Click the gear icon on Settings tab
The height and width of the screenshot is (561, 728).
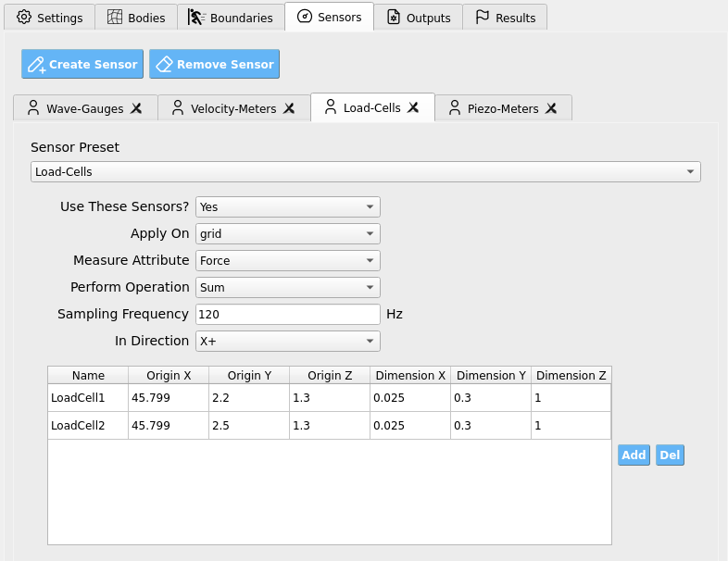[24, 18]
